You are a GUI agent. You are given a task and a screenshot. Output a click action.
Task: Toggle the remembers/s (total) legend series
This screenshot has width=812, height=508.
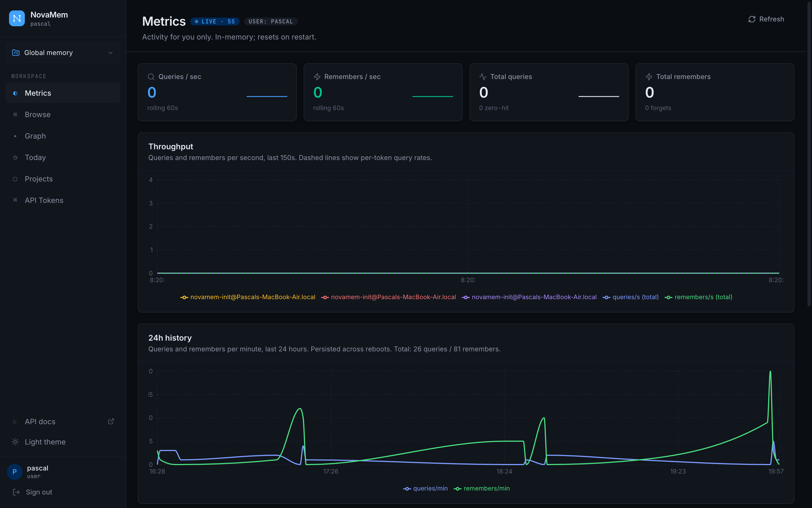698,297
